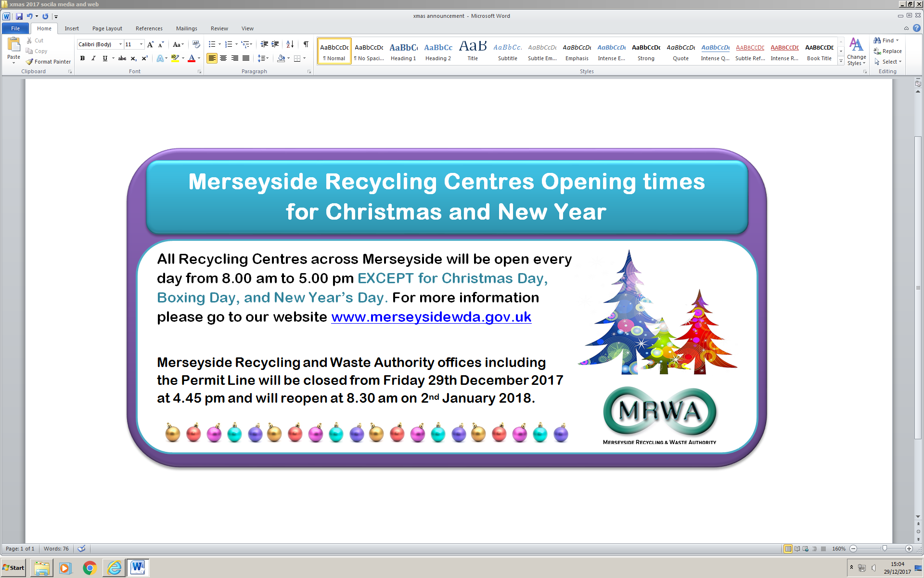Click the Save icon in Quick Access toolbar
This screenshot has height=578, width=924.
tap(19, 16)
